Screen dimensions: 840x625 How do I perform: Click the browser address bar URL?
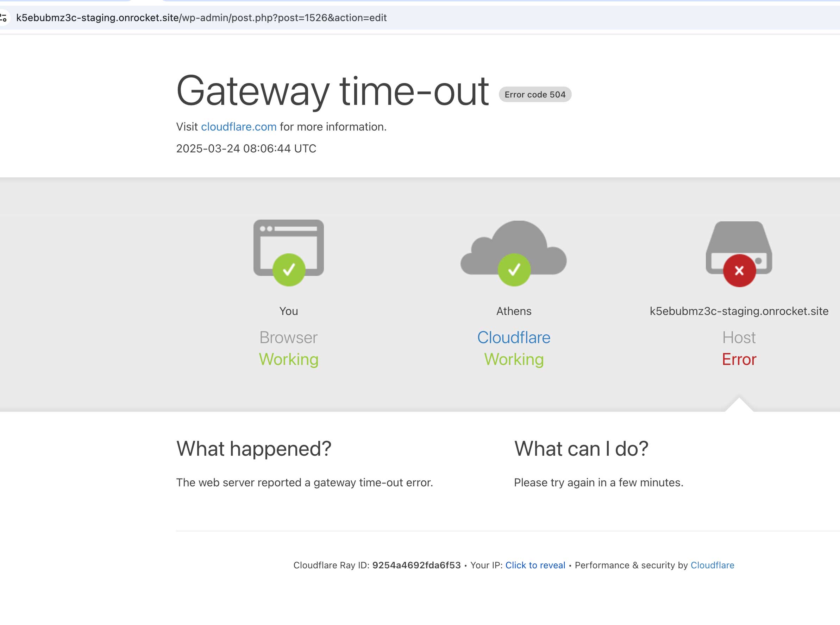click(201, 18)
